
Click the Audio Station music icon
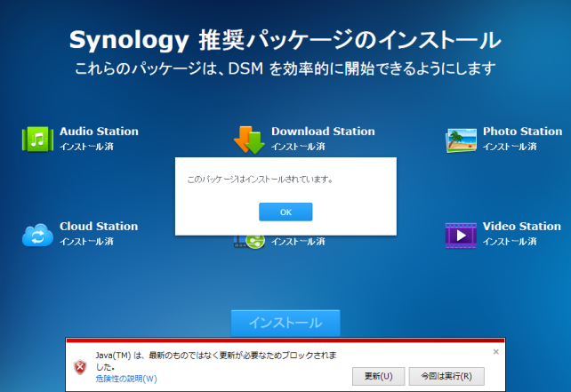click(38, 139)
